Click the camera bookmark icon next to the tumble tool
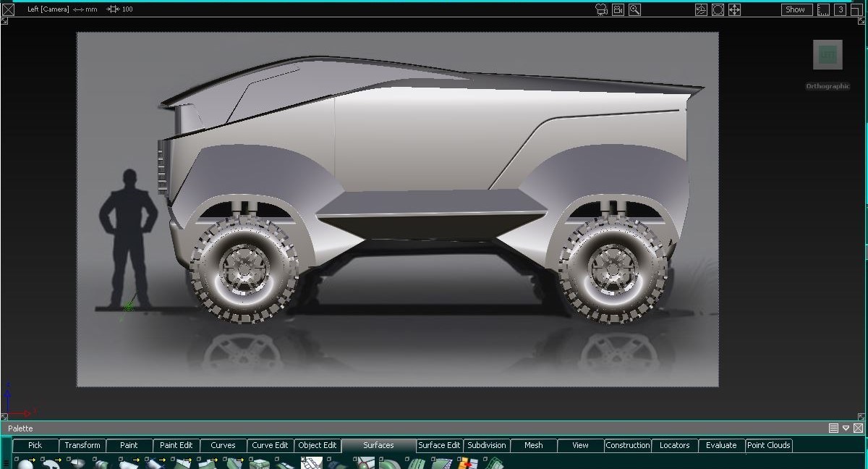868x469 pixels. click(x=618, y=9)
